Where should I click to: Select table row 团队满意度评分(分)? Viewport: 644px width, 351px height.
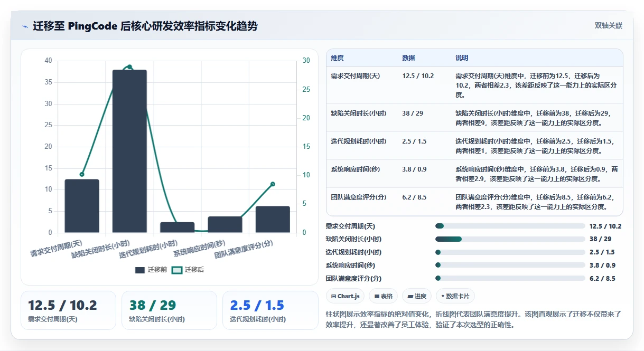point(474,202)
